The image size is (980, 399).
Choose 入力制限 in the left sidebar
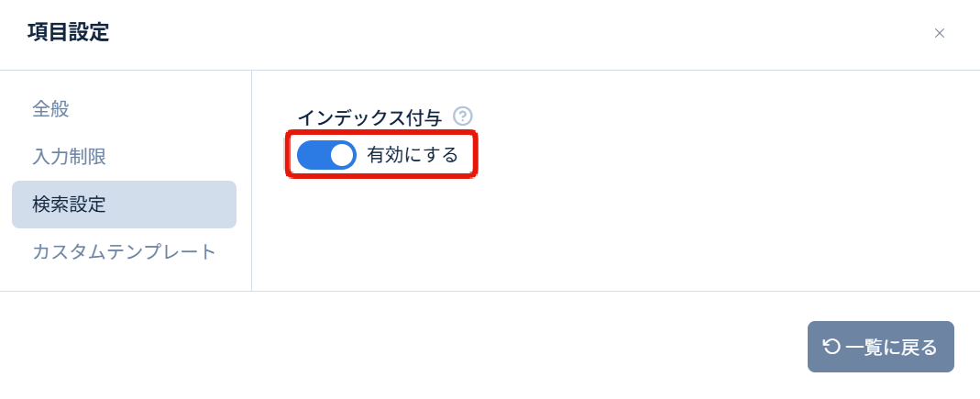pos(70,157)
